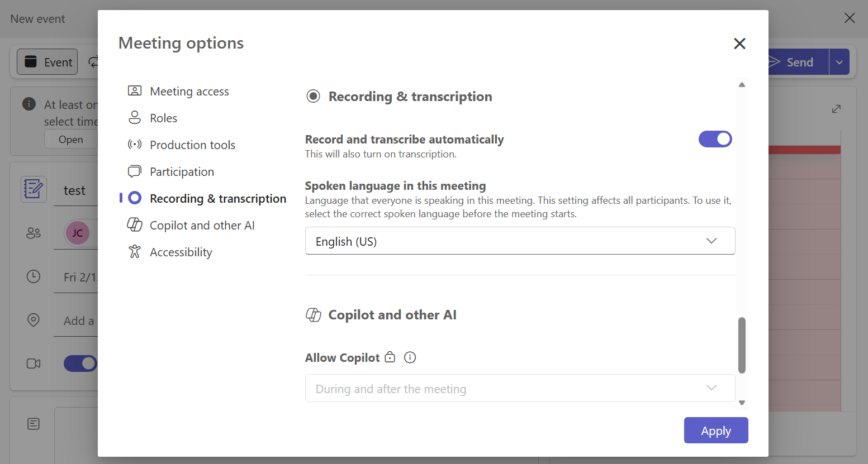
Task: Open the spoken language English (US) dropdown
Action: coord(520,241)
